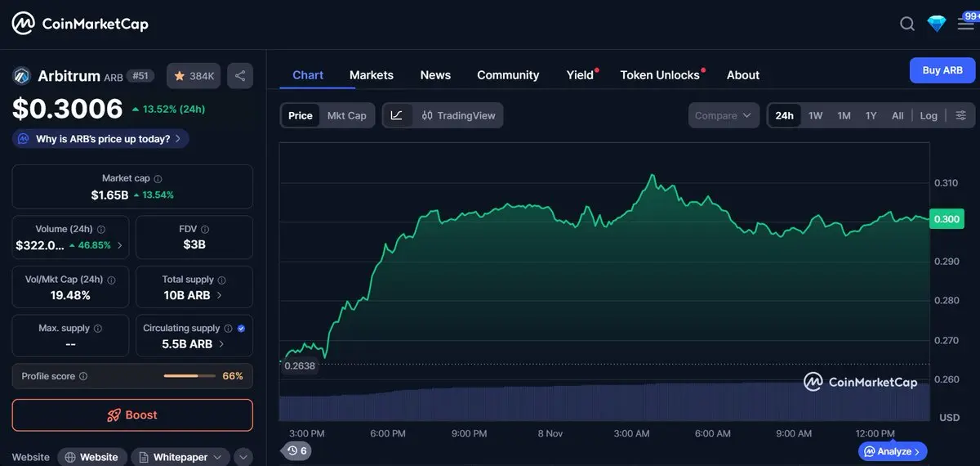980x466 pixels.
Task: Set chart range to 1Y
Action: [x=871, y=115]
